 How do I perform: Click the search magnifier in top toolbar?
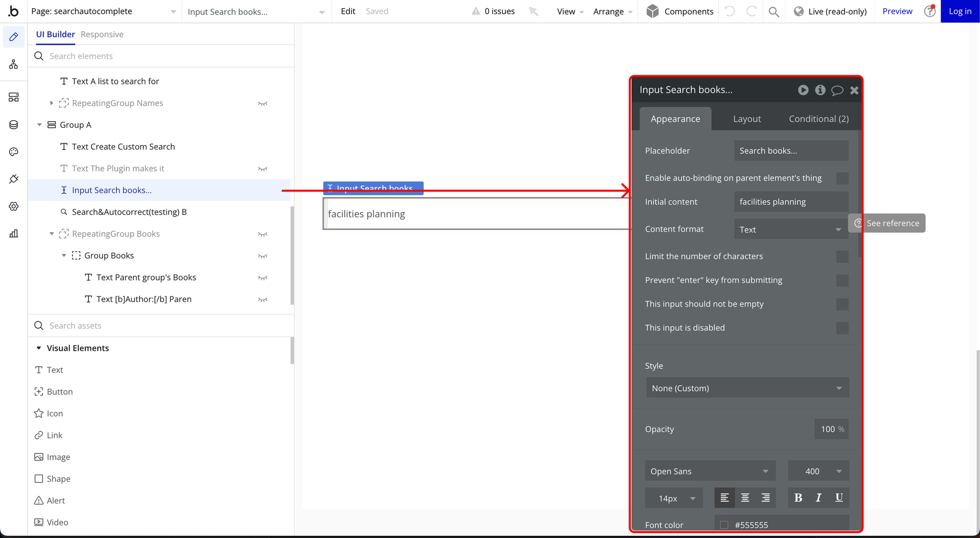pos(774,11)
